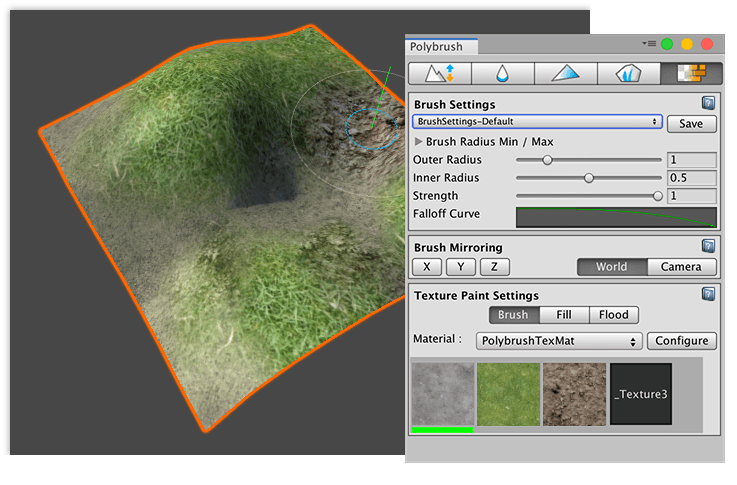
Task: Switch to the Flood paint mode tab
Action: pos(613,315)
